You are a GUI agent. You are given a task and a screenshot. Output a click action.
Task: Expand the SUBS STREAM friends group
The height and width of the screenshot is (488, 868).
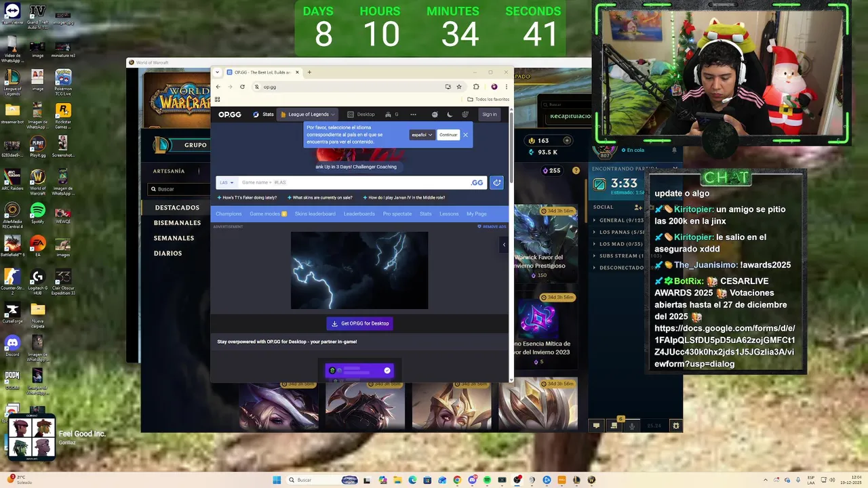tap(618, 256)
